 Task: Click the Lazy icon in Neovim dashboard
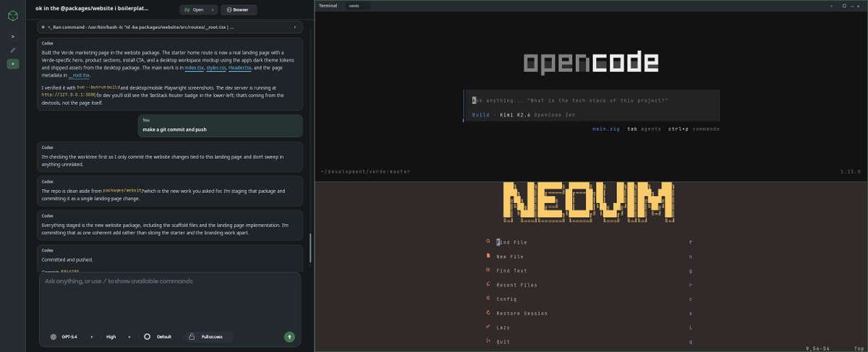(488, 327)
